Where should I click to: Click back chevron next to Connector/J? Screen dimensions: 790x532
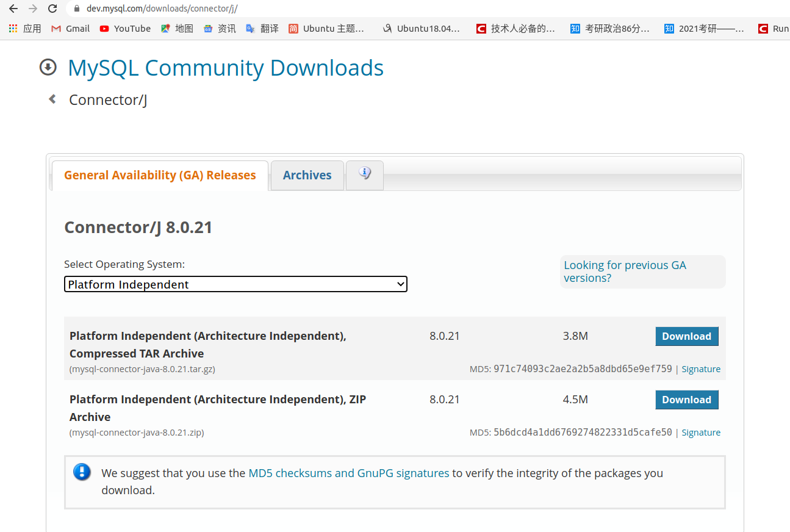pos(52,99)
